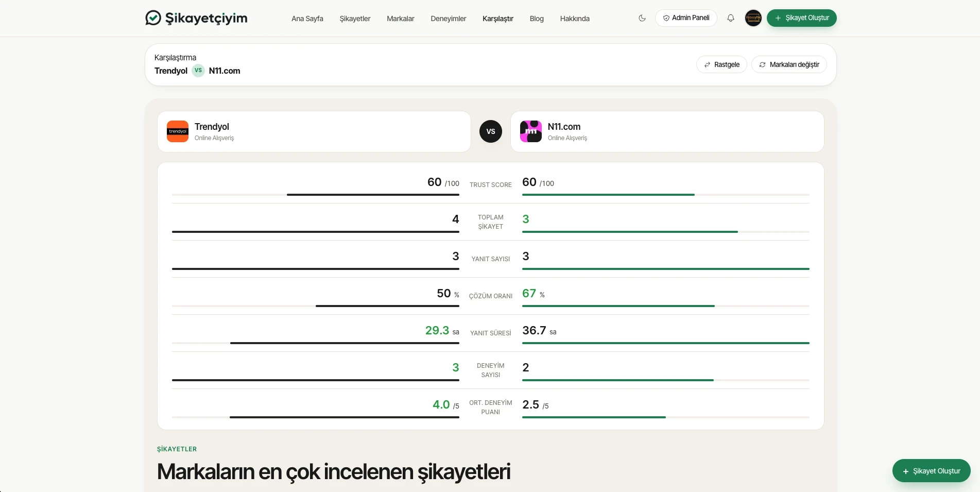
Task: Open the user avatar menu
Action: click(x=753, y=18)
